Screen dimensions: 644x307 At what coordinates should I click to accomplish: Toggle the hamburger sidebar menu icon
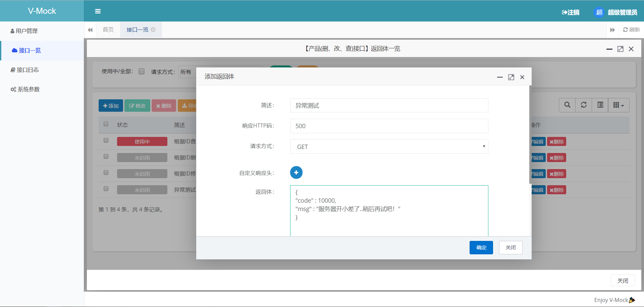(x=98, y=11)
